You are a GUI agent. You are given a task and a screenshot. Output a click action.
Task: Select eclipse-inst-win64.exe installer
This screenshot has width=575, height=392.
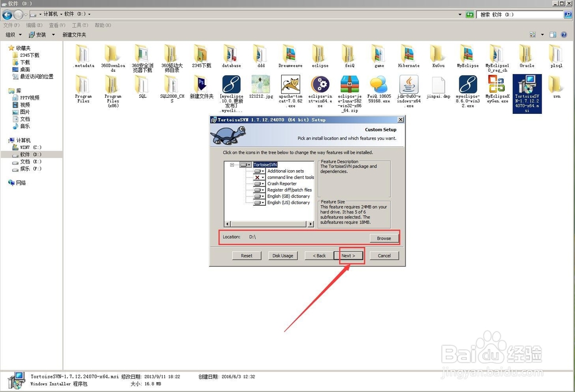[320, 91]
